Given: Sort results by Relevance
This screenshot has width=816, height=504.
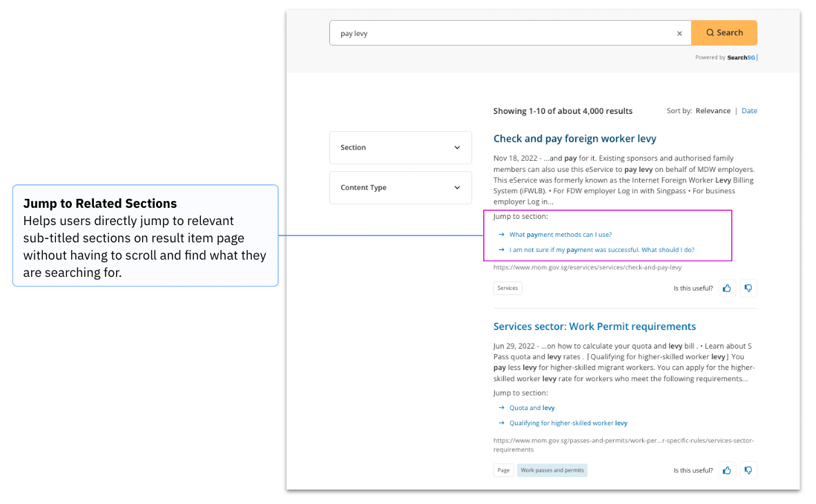Looking at the screenshot, I should pos(712,110).
